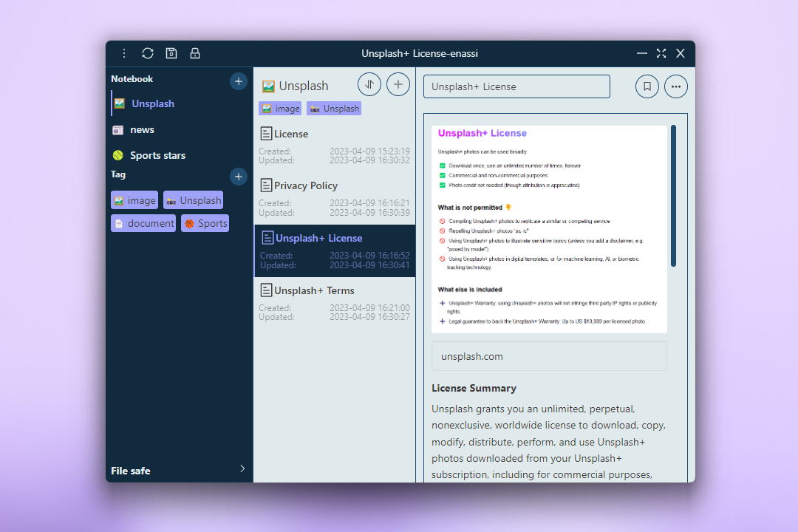Click the save icon in title bar
The height and width of the screenshot is (532, 798).
click(x=171, y=53)
